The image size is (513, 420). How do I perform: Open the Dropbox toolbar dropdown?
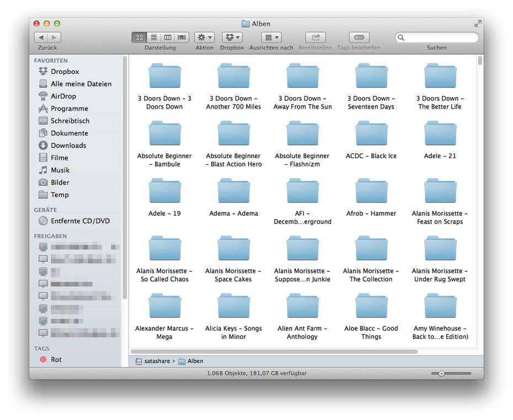[x=232, y=37]
